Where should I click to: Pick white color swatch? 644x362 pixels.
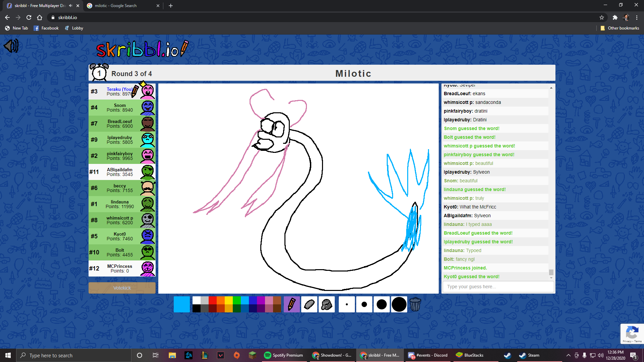(197, 300)
